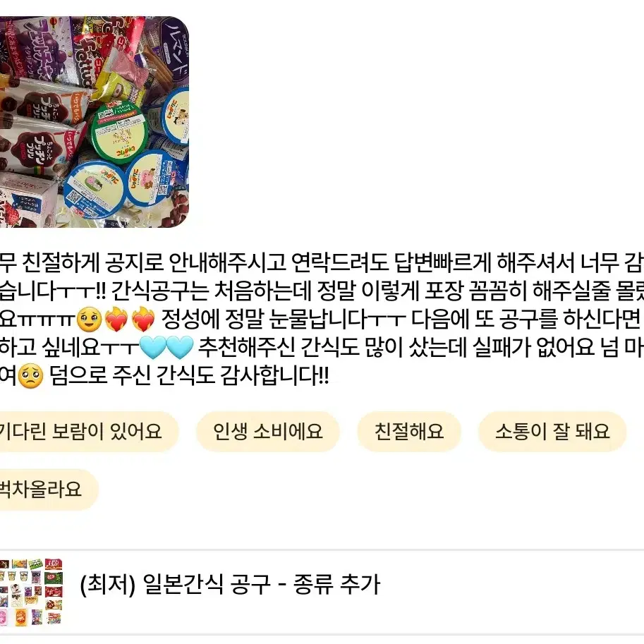The image size is (644, 644).
Task: Select the 벅차올라요 tag
Action: click(49, 489)
